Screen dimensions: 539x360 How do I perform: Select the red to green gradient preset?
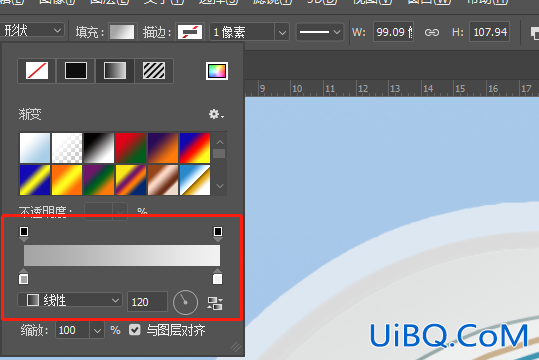(131, 148)
